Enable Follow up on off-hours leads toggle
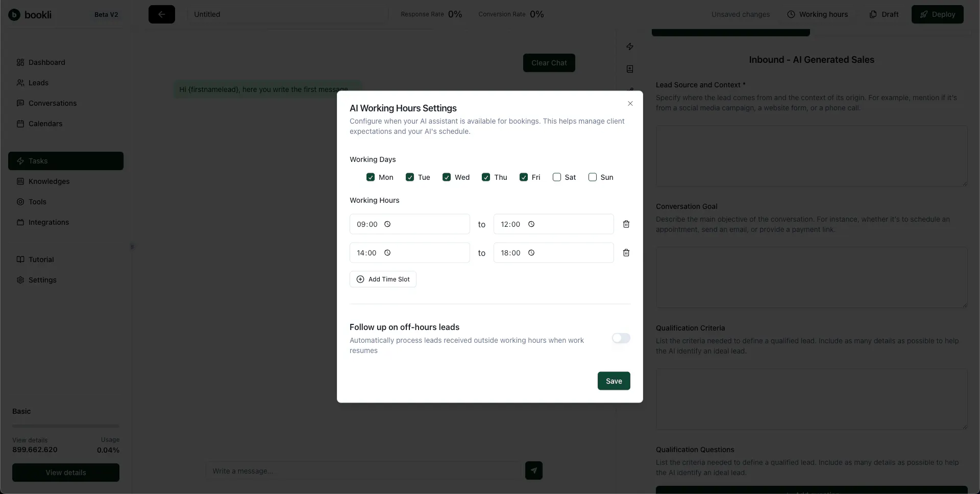This screenshot has width=980, height=494. point(621,338)
